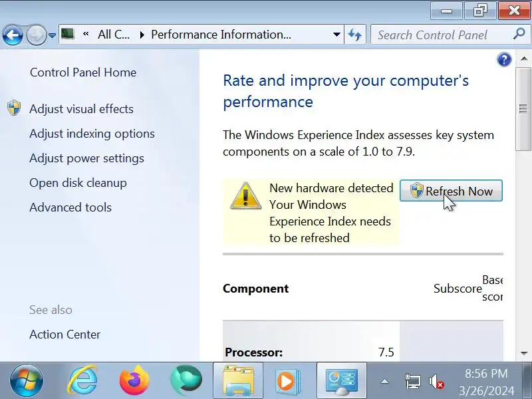This screenshot has width=532, height=399.
Task: Click the scrollbar up arrow
Action: pyautogui.click(x=524, y=59)
